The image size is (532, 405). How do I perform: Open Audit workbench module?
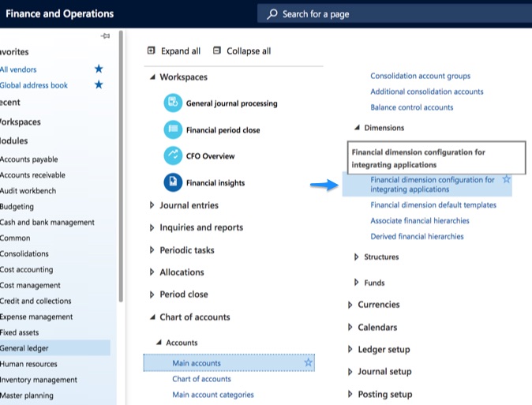pos(28,190)
